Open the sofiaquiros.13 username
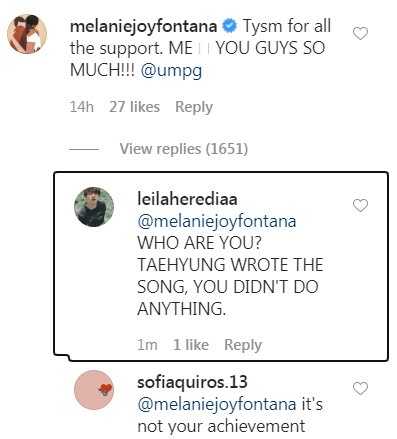397x439 pixels. (x=192, y=382)
